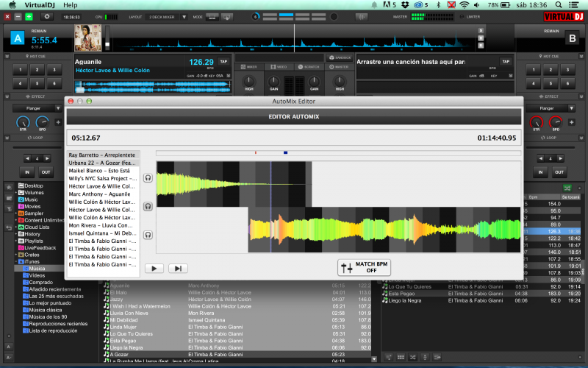This screenshot has height=368, width=588.
Task: Toggle shuffle icon in automix sidelist
Action: pyautogui.click(x=567, y=188)
